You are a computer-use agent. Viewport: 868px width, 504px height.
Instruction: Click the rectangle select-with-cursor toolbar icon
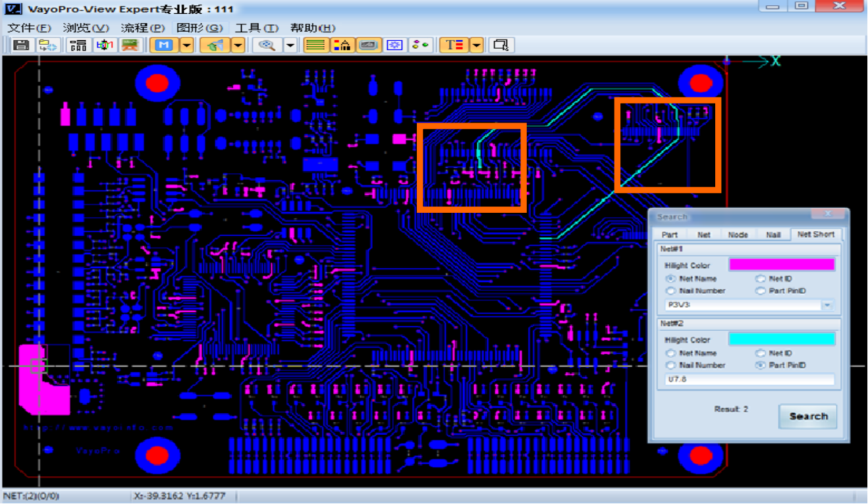pyautogui.click(x=501, y=45)
